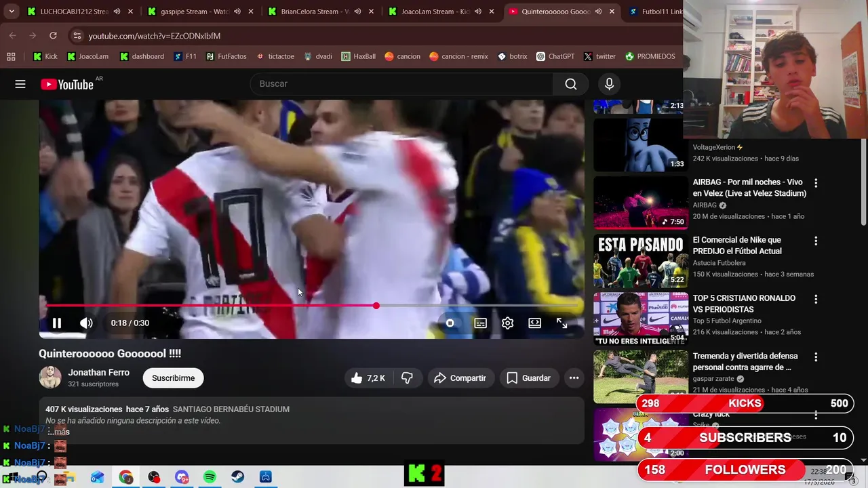Open the PROMIEDOS bookmark
Screen dimensions: 868x488
[650, 56]
